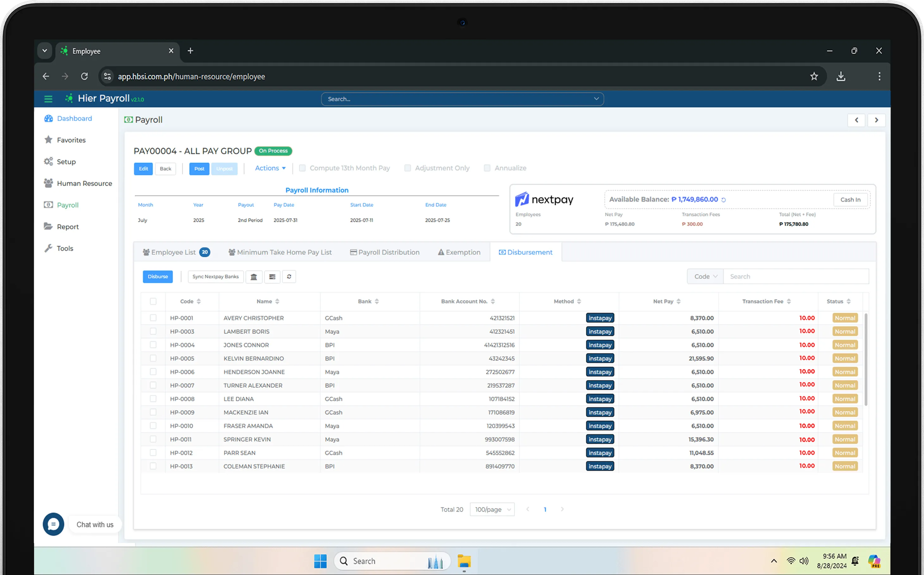Open Dashboard in the sidebar
Image resolution: width=924 pixels, height=575 pixels.
[x=68, y=118]
